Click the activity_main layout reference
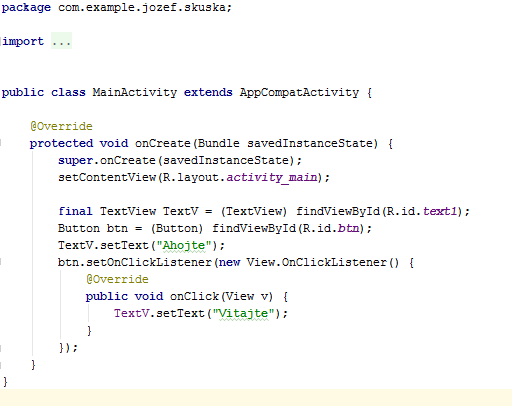 (272, 177)
